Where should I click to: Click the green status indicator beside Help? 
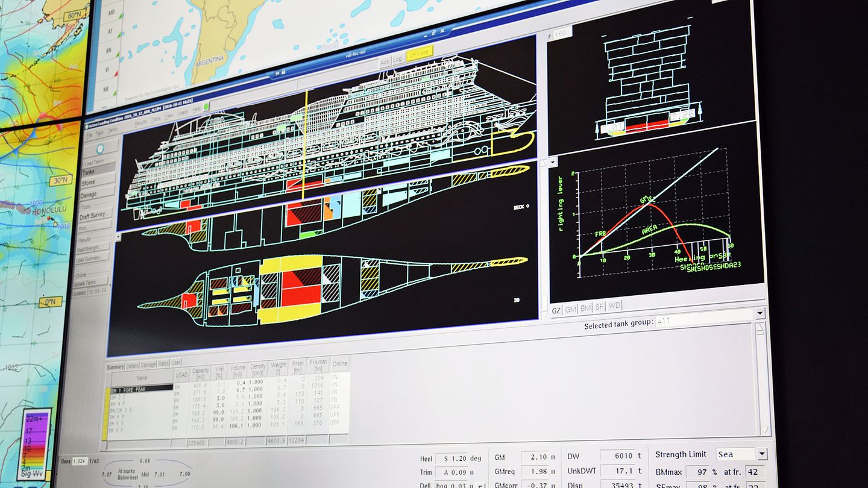(x=207, y=107)
